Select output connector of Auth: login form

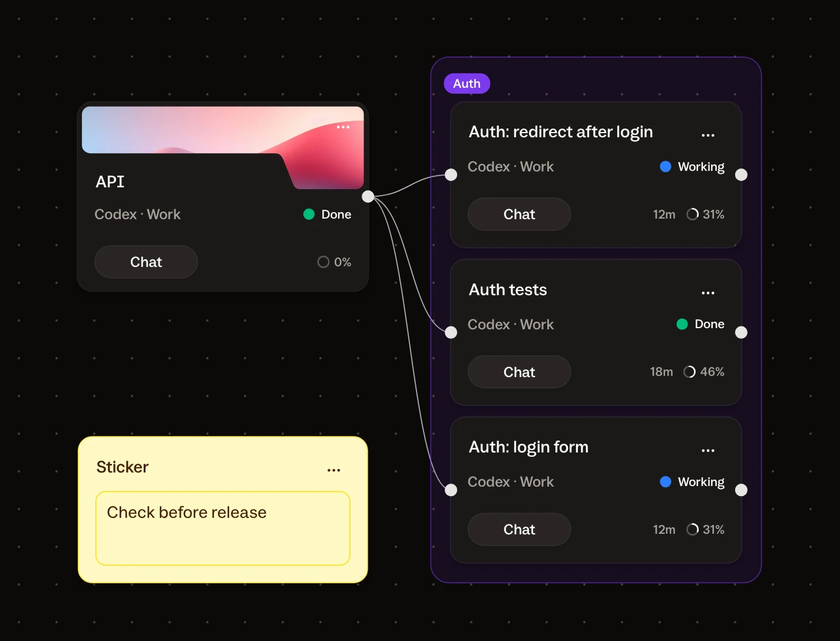point(742,490)
